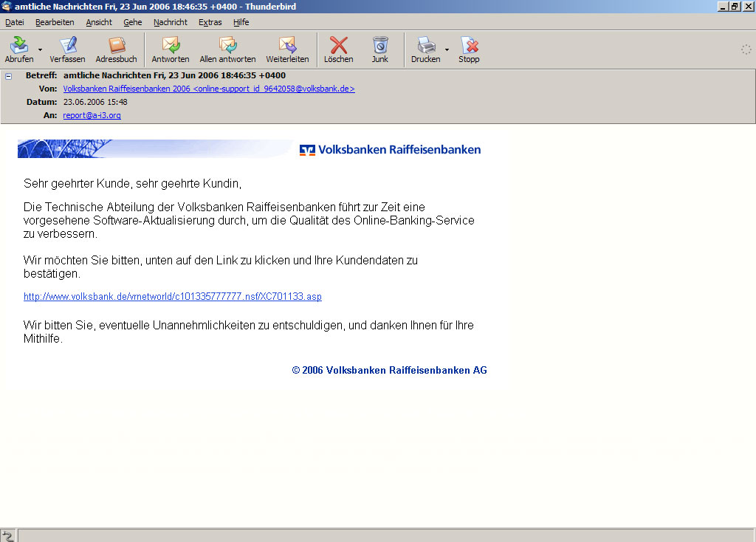Click the Abrufen get-mail icon

click(x=19, y=45)
